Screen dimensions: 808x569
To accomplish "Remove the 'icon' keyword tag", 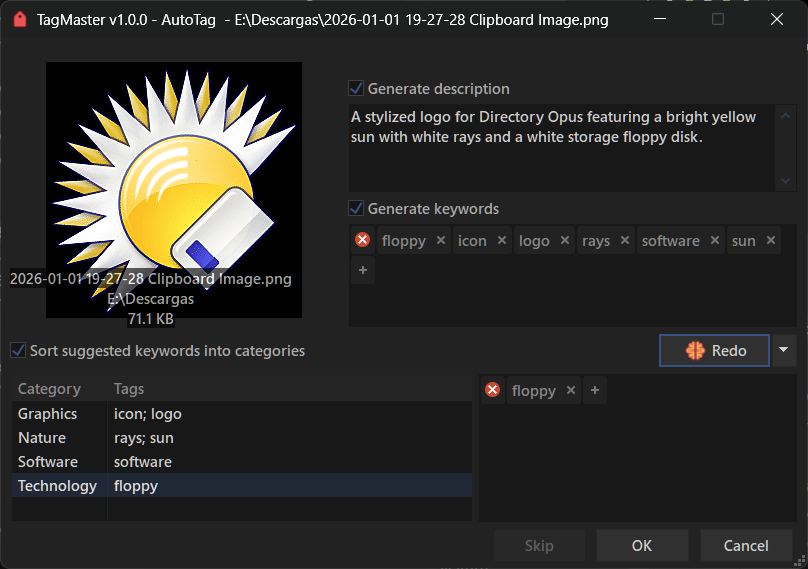I will [x=501, y=241].
